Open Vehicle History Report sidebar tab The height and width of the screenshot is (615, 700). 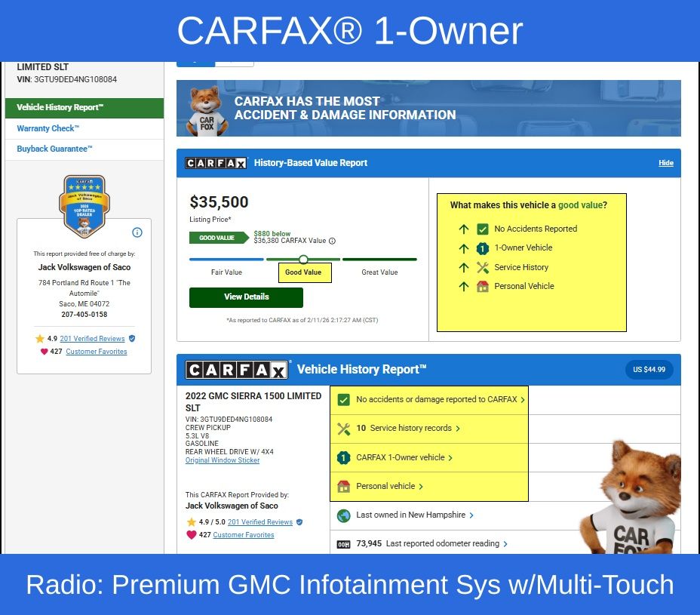84,108
